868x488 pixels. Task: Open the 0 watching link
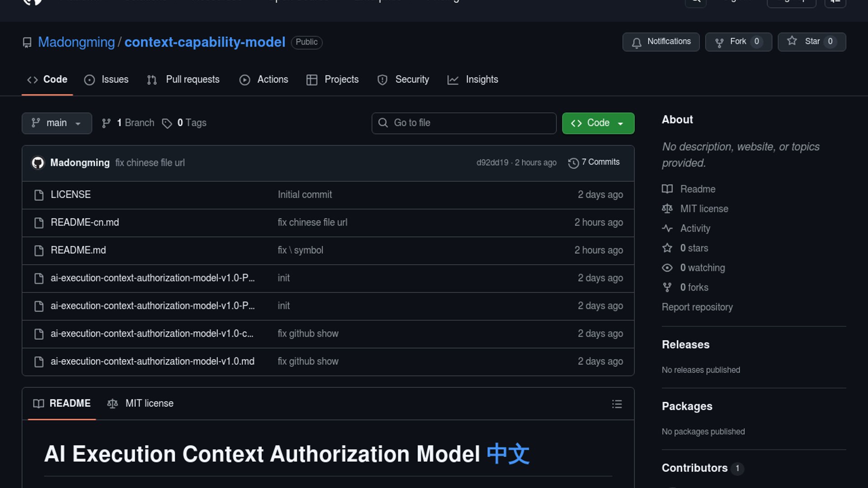click(702, 268)
